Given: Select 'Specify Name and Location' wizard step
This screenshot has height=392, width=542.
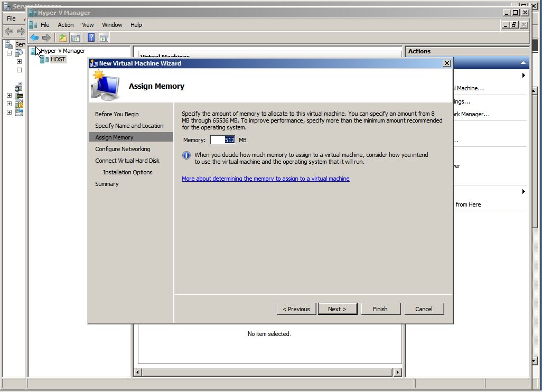Looking at the screenshot, I should 129,126.
